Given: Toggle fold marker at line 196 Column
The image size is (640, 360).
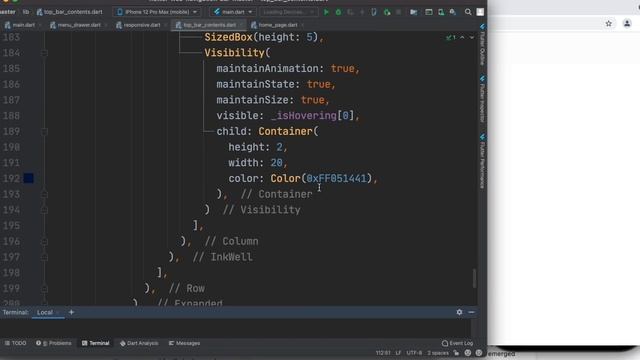Looking at the screenshot, I should click(44, 242).
